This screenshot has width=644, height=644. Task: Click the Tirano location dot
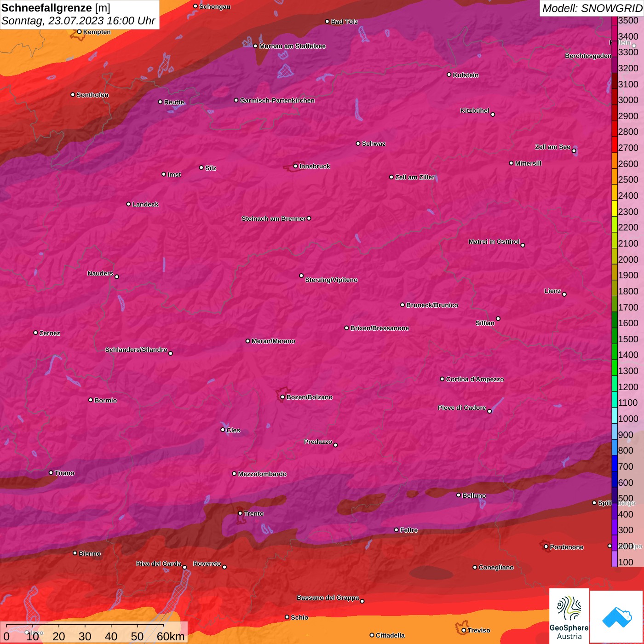coord(51,472)
